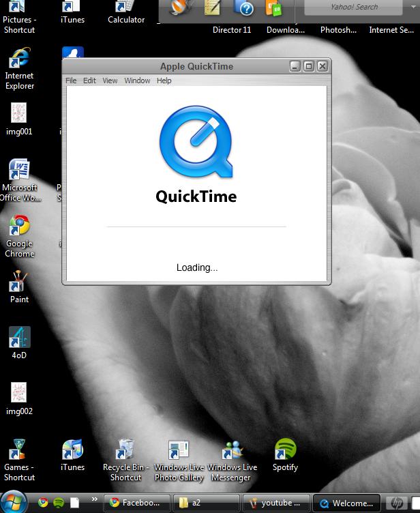Select the img002 desktop file
Image resolution: width=420 pixels, height=513 pixels.
(19, 399)
